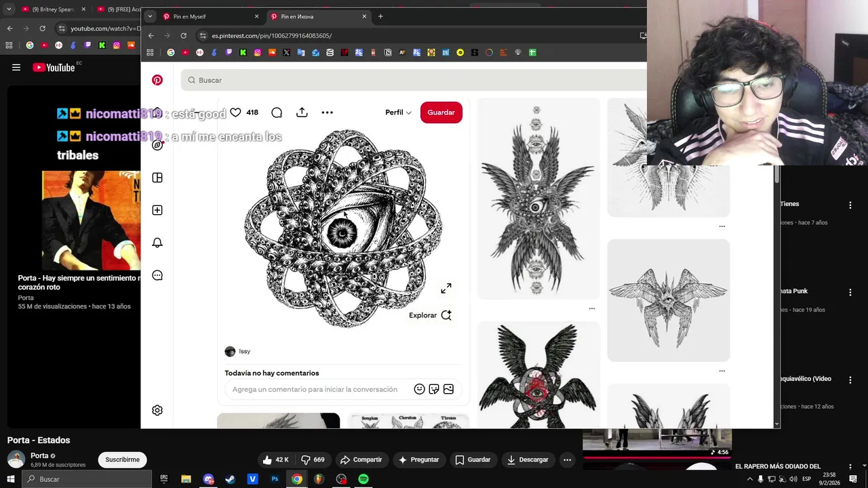
Task: Switch to Pin en Myself tab
Action: point(210,16)
